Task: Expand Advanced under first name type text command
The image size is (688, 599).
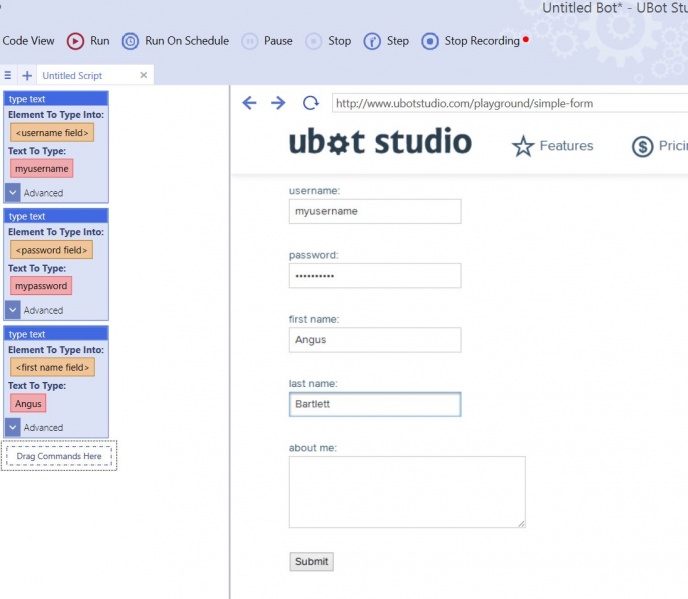Action: click(x=13, y=427)
